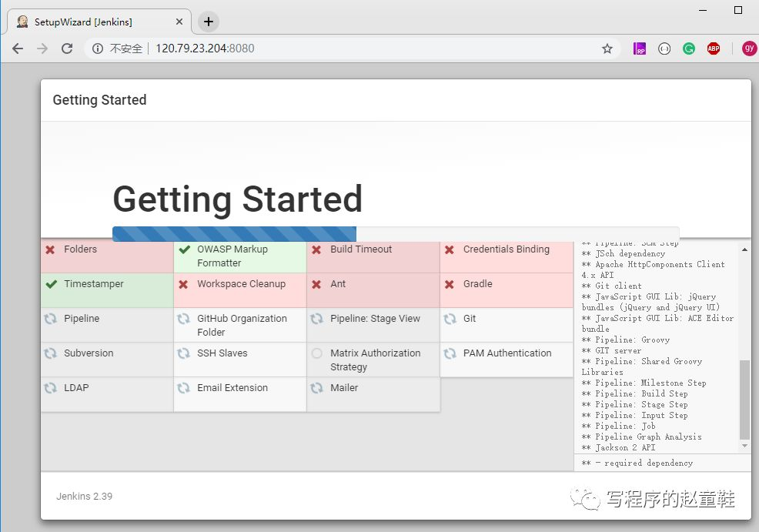
Task: Maximize the browser window
Action: coord(738,10)
